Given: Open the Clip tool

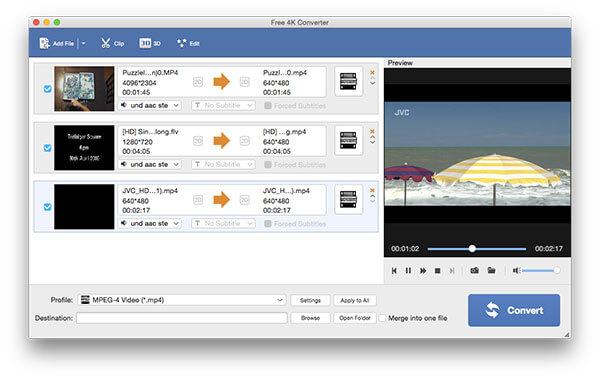Looking at the screenshot, I should click(112, 44).
